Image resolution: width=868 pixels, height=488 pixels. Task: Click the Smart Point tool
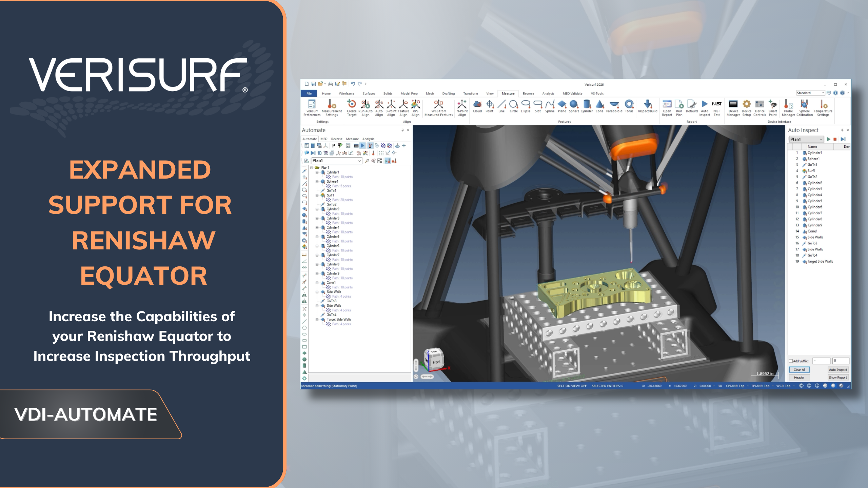[773, 108]
